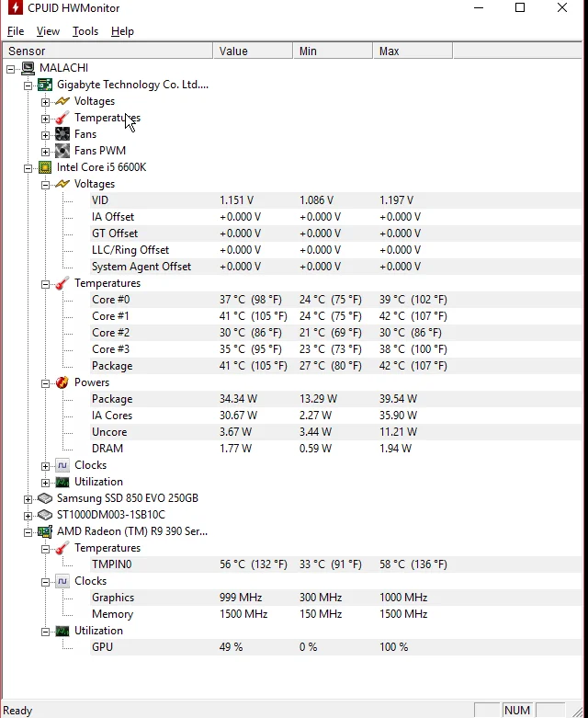Select the Uncore power row
588x718 pixels.
[x=335, y=432]
